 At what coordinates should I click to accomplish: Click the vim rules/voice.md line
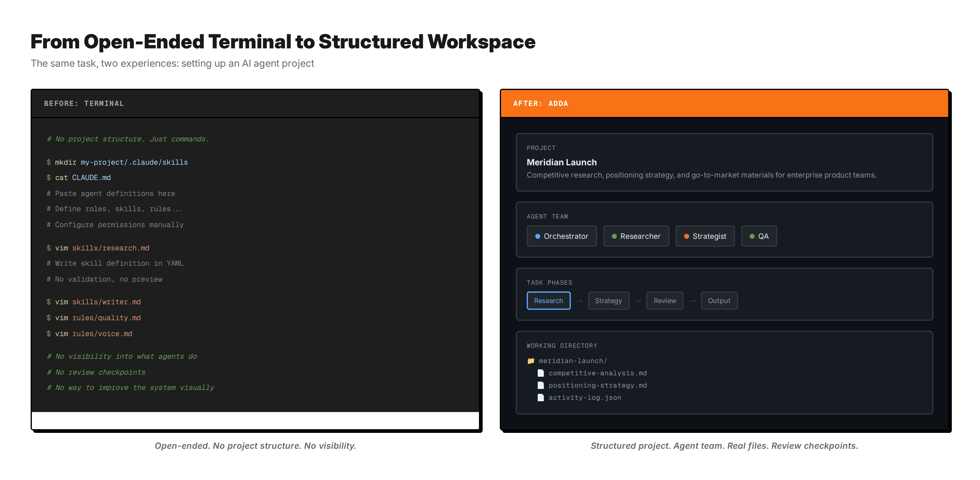click(x=89, y=334)
